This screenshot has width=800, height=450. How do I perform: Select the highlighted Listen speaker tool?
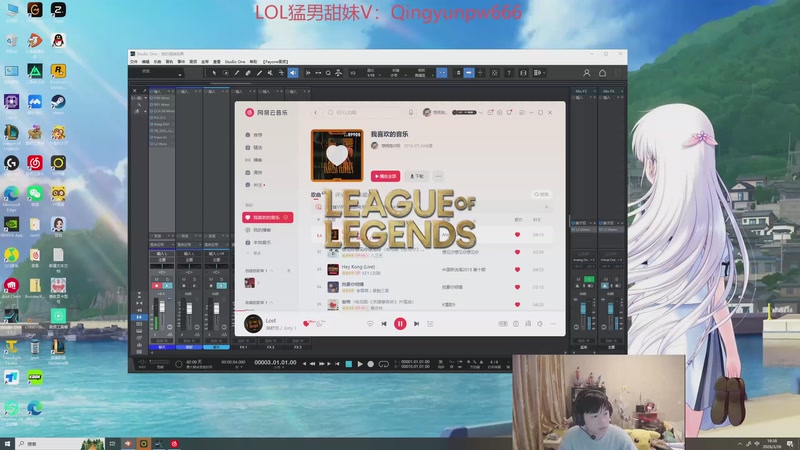tap(293, 73)
